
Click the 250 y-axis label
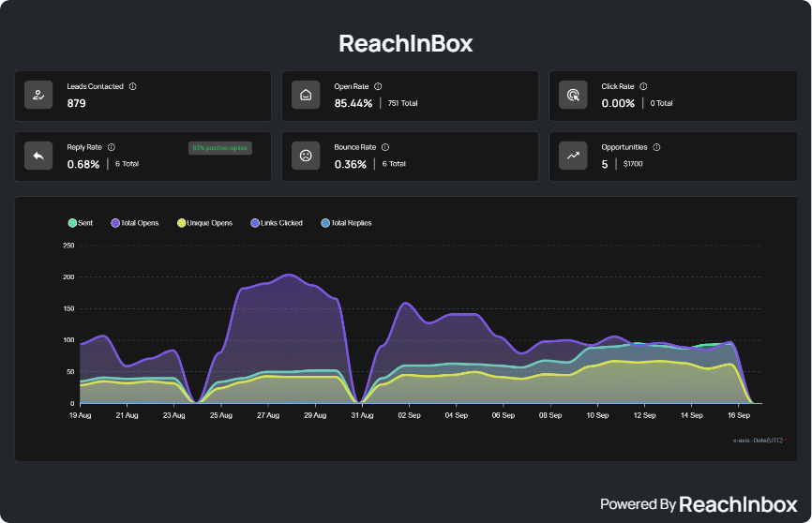[68, 246]
